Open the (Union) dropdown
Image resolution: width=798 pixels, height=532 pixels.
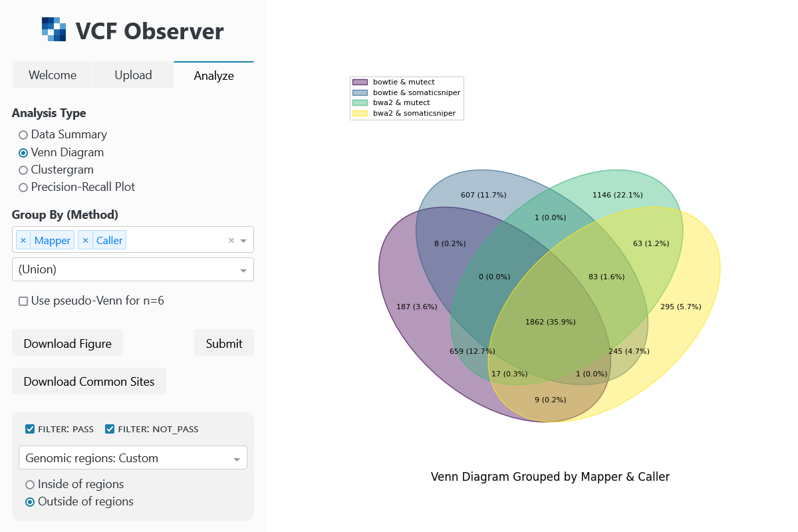[x=133, y=269]
